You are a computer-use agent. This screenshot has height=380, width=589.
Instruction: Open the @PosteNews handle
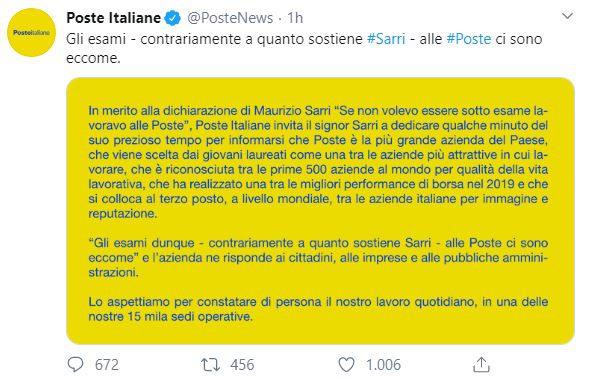(x=230, y=18)
